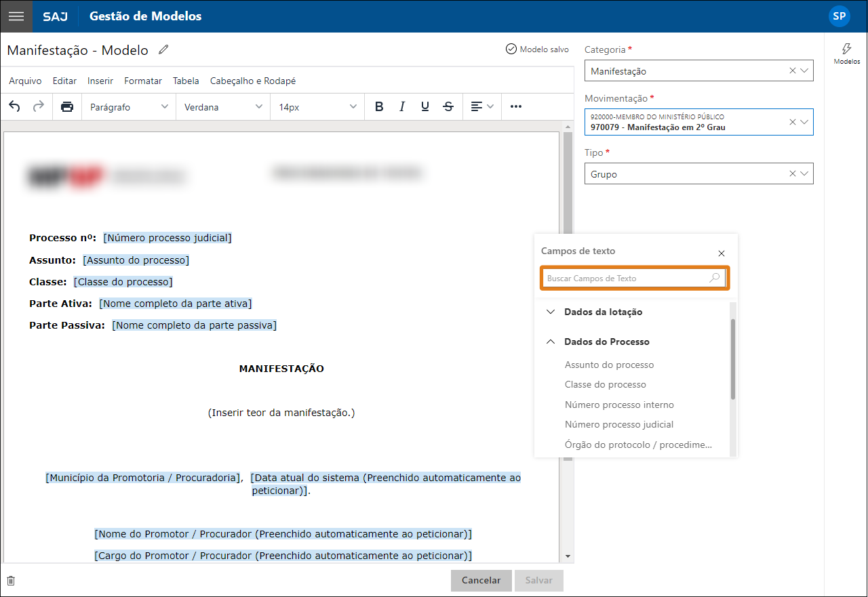
Task: Open the Parágrafo style dropdown
Action: pyautogui.click(x=129, y=106)
